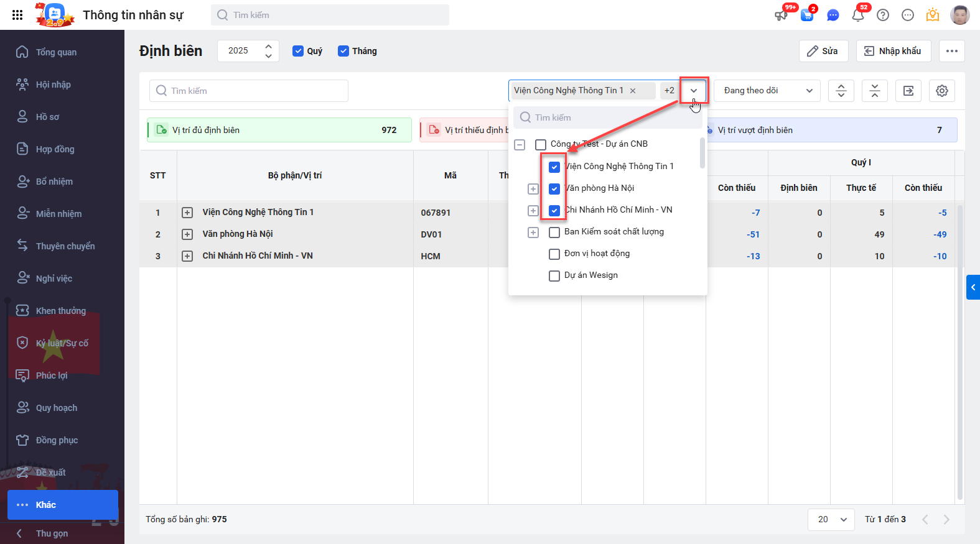Check Ban Kiểm soát chất lượng option
The width and height of the screenshot is (980, 544).
554,232
